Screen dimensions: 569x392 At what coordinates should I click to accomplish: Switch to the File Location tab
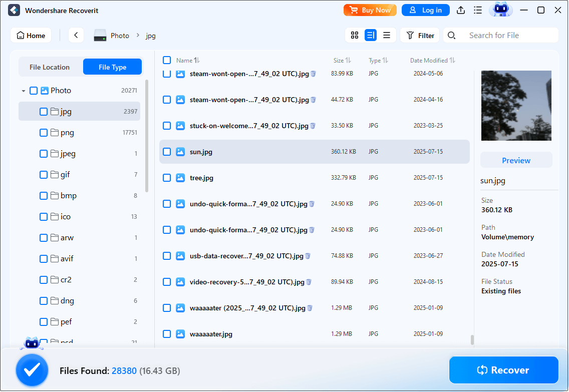click(x=51, y=67)
